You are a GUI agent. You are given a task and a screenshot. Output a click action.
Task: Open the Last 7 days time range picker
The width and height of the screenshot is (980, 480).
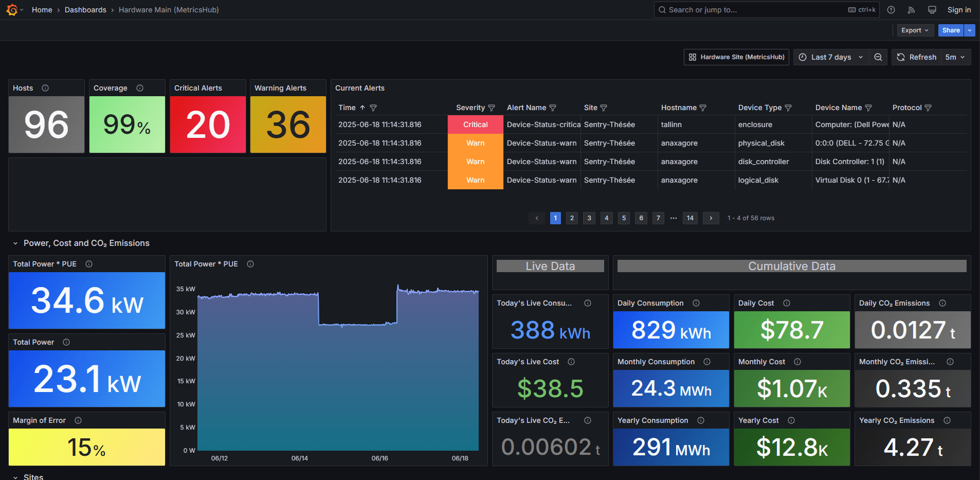(830, 57)
